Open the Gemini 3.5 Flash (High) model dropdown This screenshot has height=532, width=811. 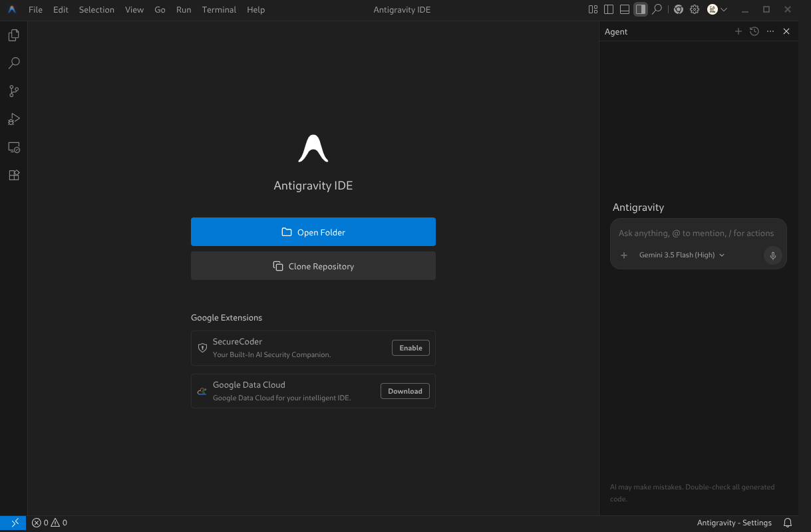tap(682, 255)
